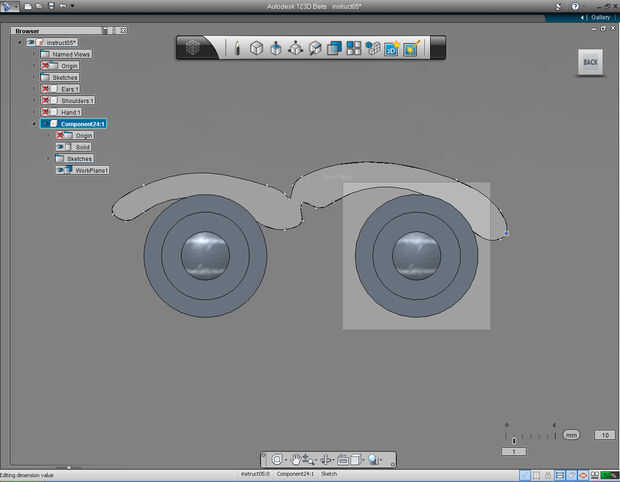Click the Pan hand tool in navigation bar
Screen dimensions: 620x482
click(297, 459)
